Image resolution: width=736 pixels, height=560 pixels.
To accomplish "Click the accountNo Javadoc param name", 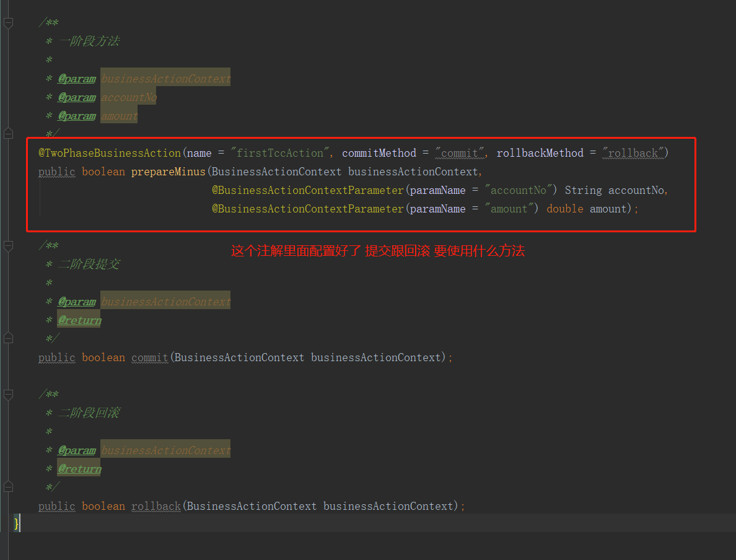I will (129, 97).
